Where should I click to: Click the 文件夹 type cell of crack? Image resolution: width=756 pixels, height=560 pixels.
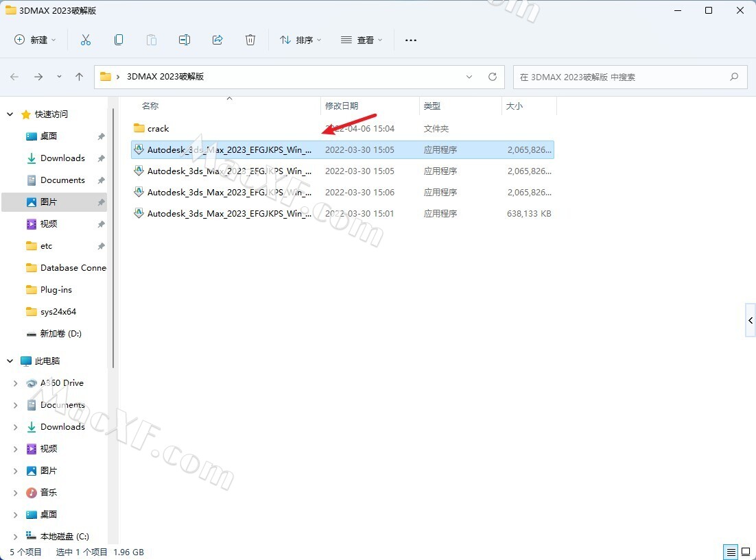(436, 129)
